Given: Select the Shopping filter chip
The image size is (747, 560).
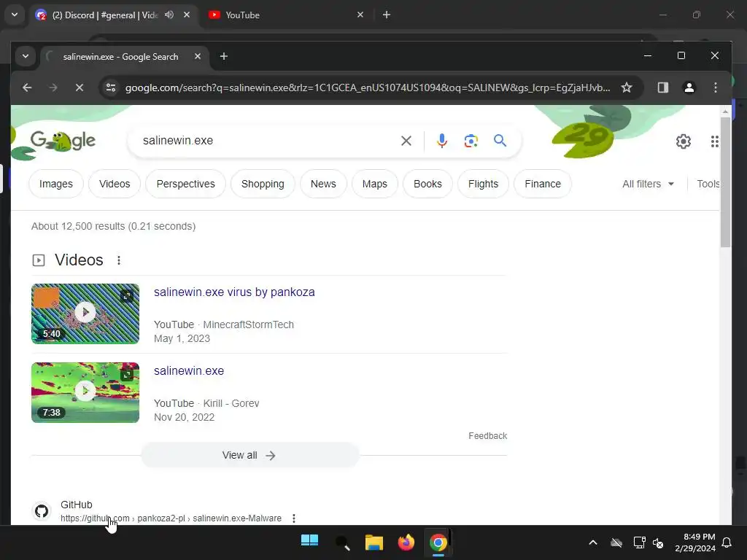Looking at the screenshot, I should click(263, 184).
